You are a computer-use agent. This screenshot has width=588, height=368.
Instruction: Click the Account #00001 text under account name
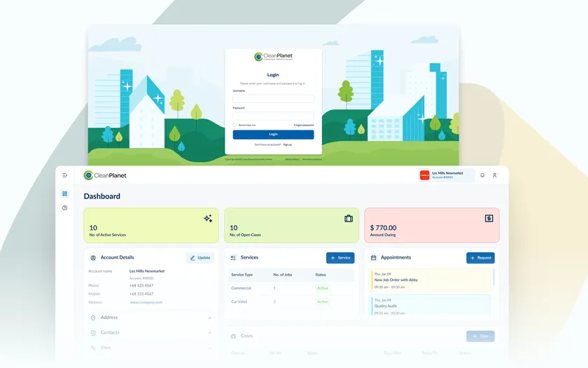[x=141, y=279]
